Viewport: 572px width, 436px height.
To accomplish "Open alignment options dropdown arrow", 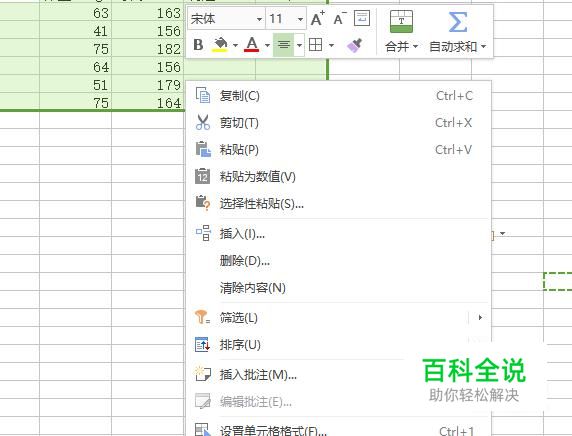I will (299, 45).
